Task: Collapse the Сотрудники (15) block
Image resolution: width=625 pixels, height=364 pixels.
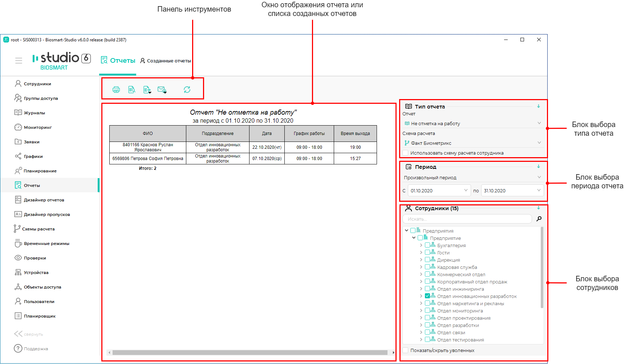Action: 539,208
